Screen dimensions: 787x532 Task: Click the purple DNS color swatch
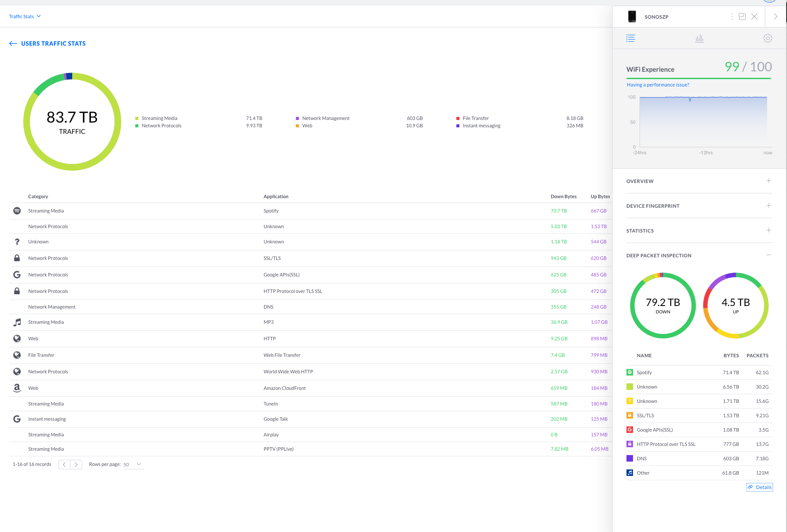630,458
